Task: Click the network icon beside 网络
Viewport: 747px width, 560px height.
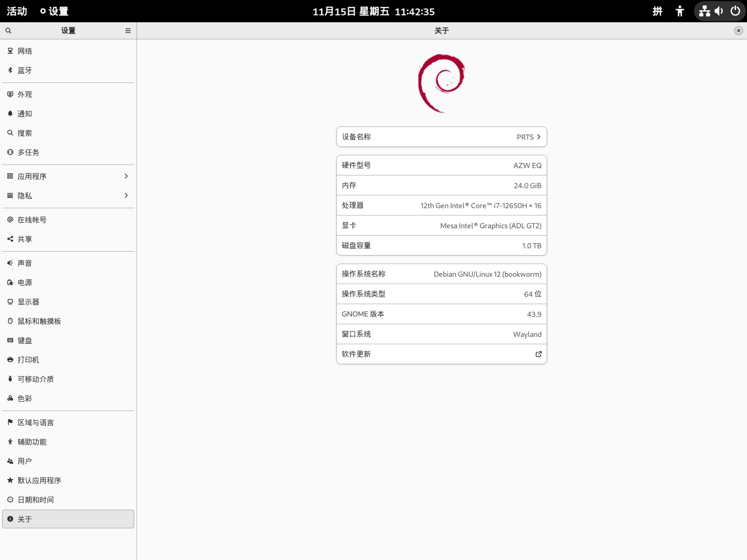Action: pos(10,51)
